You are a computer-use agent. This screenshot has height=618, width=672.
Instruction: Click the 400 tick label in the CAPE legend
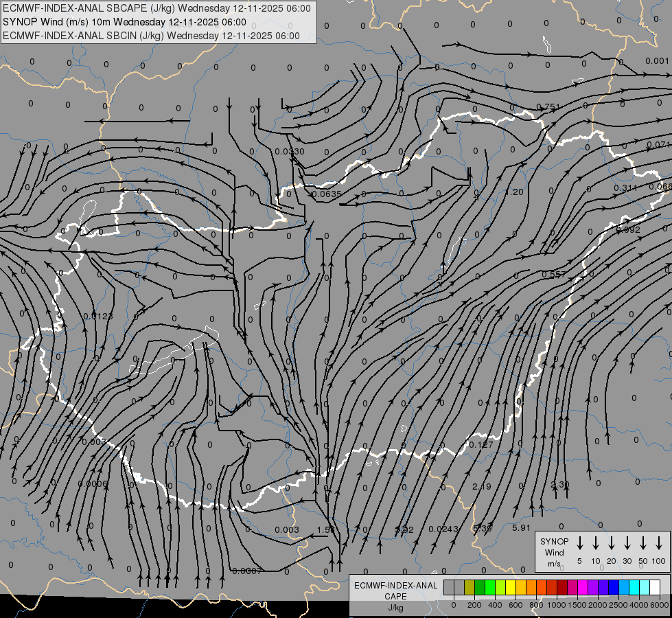tap(495, 605)
